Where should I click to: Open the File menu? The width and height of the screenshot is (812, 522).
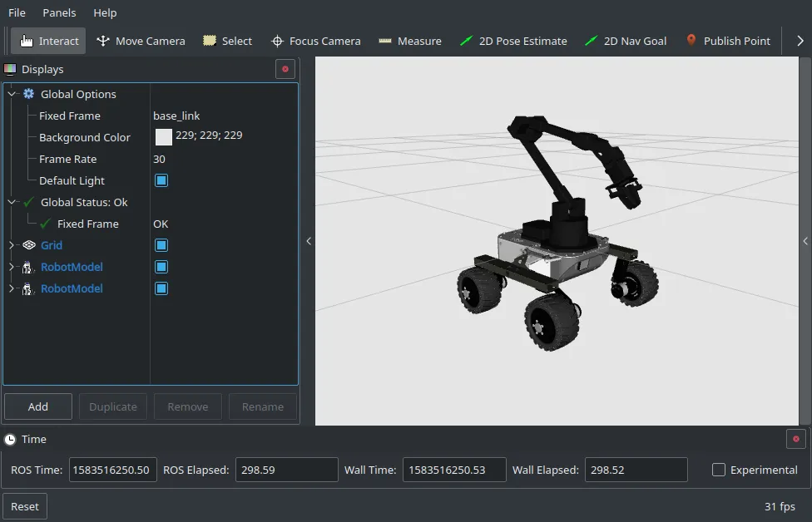point(16,12)
